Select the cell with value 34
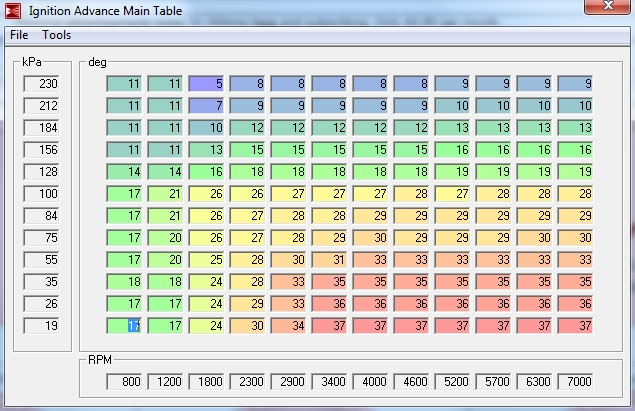Screen dimensions: 635x411 pyautogui.click(x=288, y=326)
